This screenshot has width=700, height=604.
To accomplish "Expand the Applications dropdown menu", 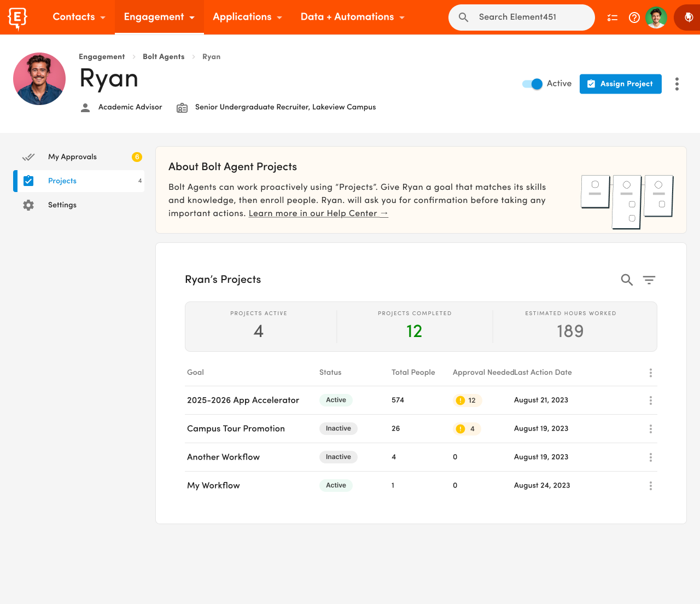I will pyautogui.click(x=247, y=17).
